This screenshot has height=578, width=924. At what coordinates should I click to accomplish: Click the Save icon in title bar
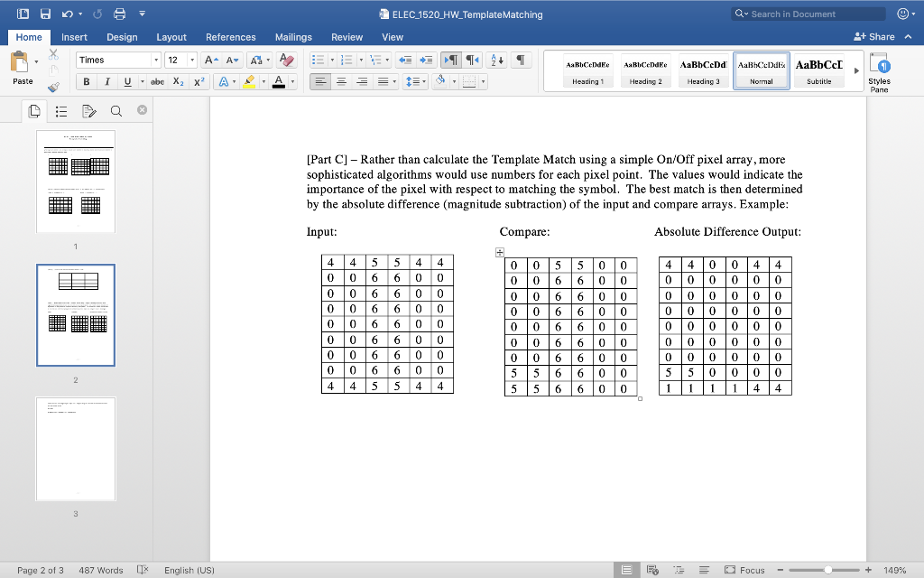click(45, 14)
